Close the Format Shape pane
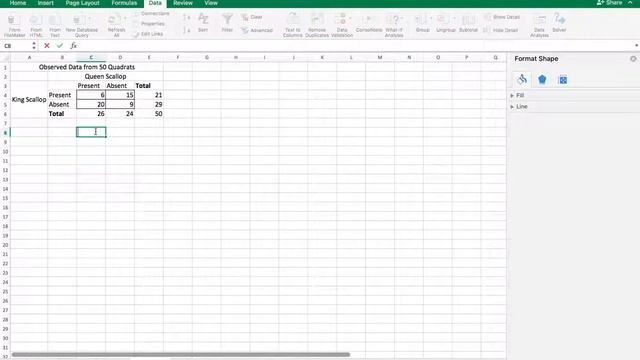The image size is (640, 360). pos(633,59)
